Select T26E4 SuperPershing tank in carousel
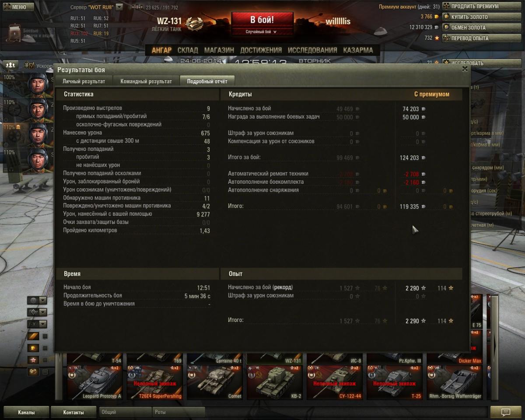This screenshot has width=525, height=420. point(155,382)
